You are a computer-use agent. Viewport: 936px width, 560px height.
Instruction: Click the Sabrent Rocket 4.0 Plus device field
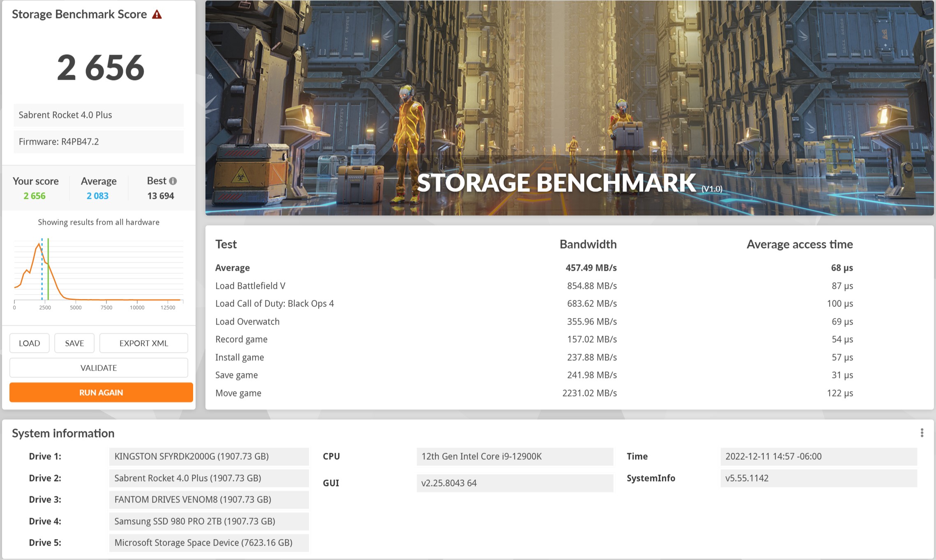pyautogui.click(x=99, y=115)
